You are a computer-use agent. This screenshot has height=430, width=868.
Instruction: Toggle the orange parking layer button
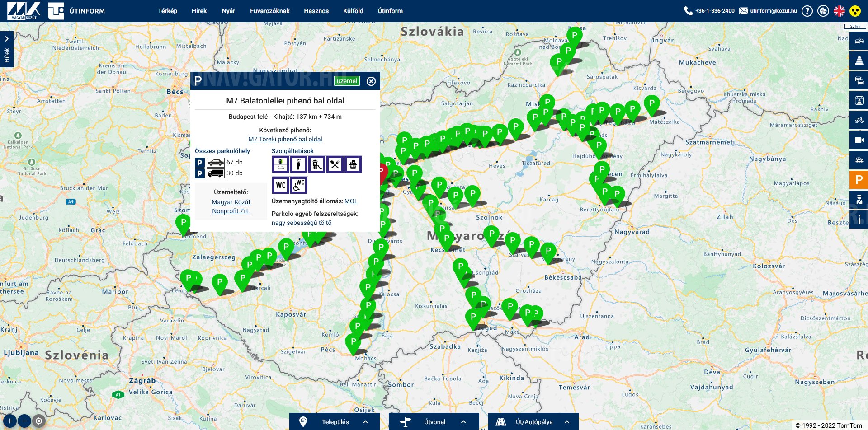[x=859, y=180]
